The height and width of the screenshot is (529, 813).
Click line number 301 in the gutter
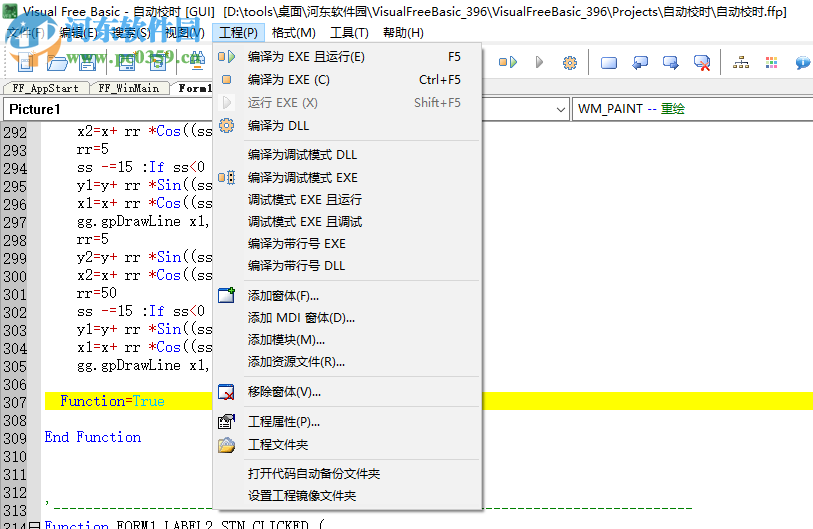(x=15, y=294)
